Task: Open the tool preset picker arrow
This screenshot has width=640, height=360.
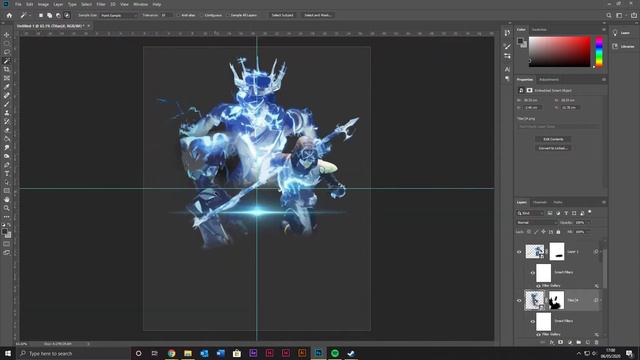Action: 30,15
